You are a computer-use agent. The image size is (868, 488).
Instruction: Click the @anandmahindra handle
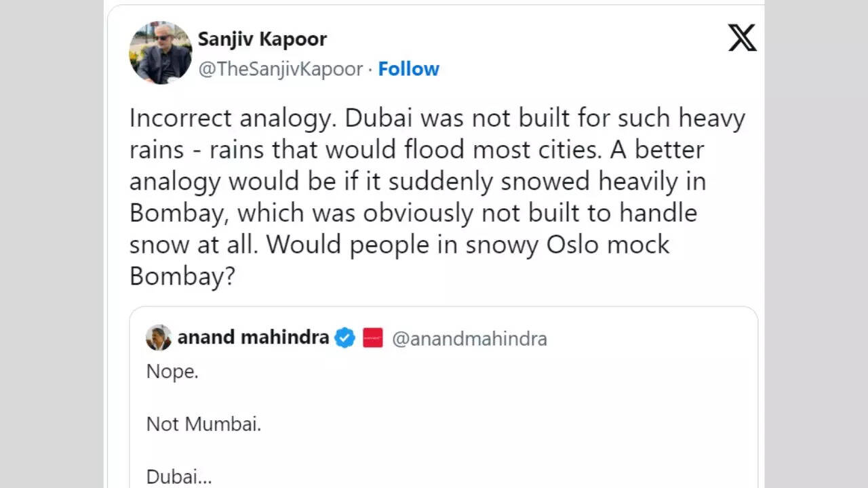click(469, 338)
